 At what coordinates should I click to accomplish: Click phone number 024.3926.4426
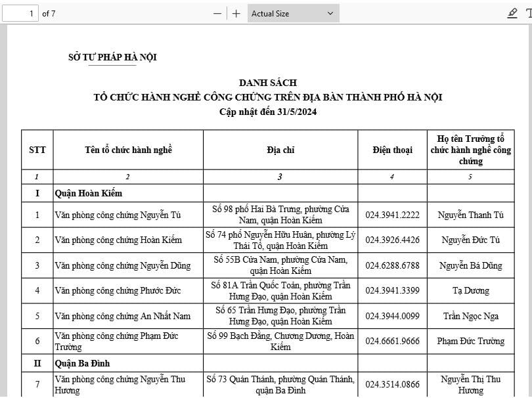point(392,240)
